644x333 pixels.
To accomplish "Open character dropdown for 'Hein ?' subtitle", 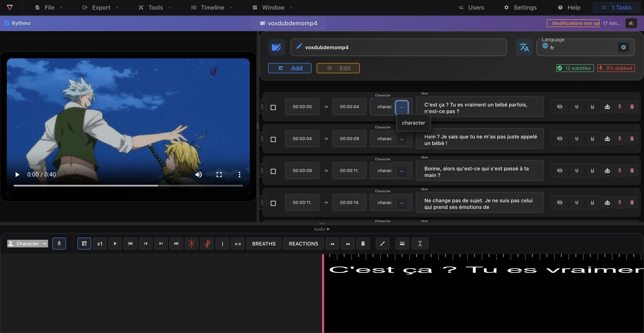I will coord(402,139).
